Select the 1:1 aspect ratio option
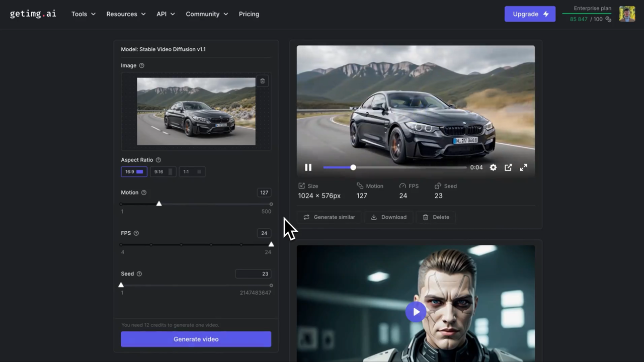 tap(191, 171)
